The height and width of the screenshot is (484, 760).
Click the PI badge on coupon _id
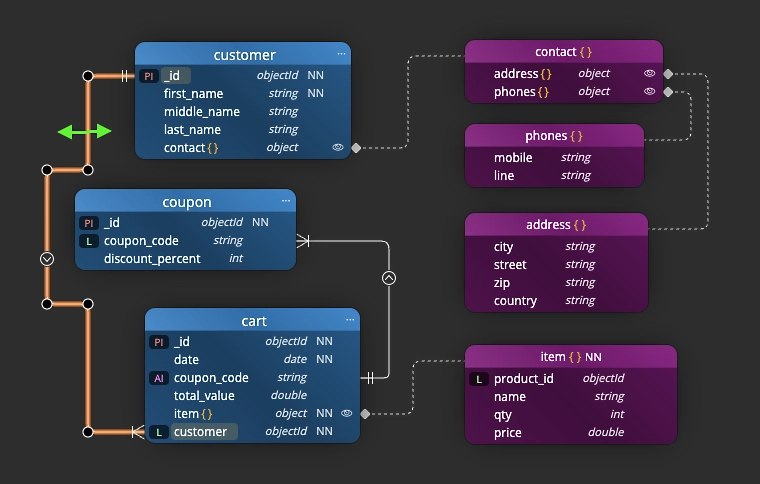pyautogui.click(x=89, y=223)
